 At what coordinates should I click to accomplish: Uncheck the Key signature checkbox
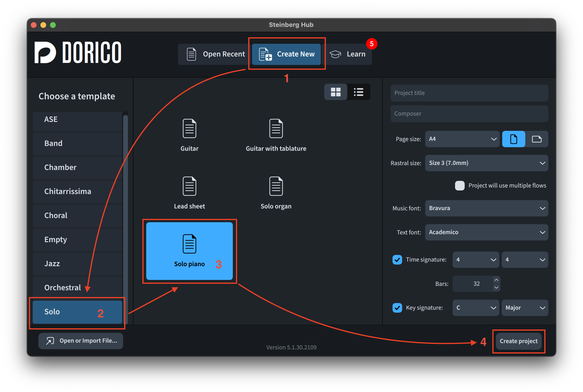397,308
